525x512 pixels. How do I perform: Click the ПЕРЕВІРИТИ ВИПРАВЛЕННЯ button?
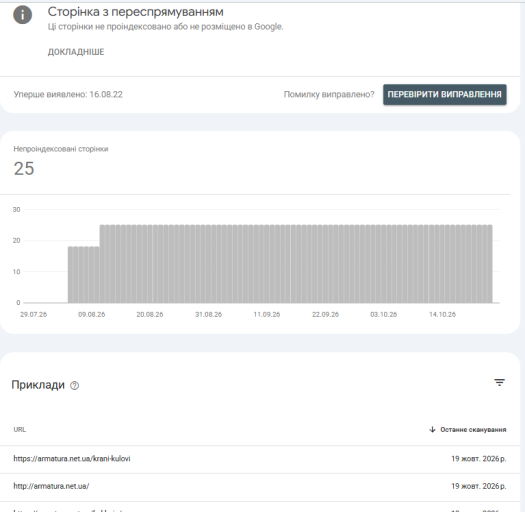pyautogui.click(x=445, y=94)
